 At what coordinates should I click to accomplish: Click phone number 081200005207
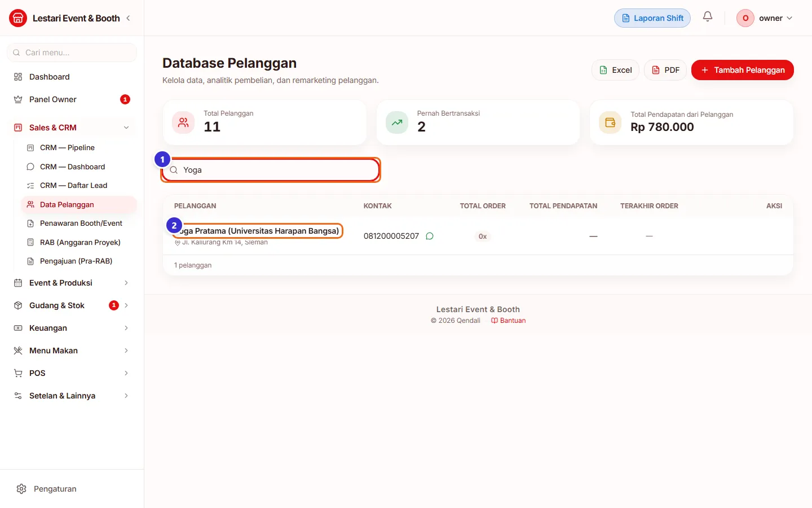[391, 236]
